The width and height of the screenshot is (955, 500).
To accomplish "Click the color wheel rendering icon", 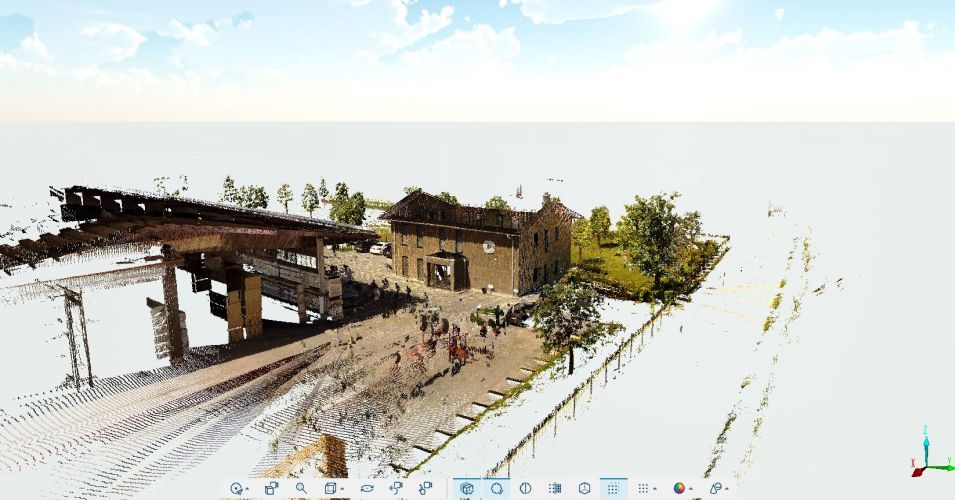I will (x=679, y=489).
